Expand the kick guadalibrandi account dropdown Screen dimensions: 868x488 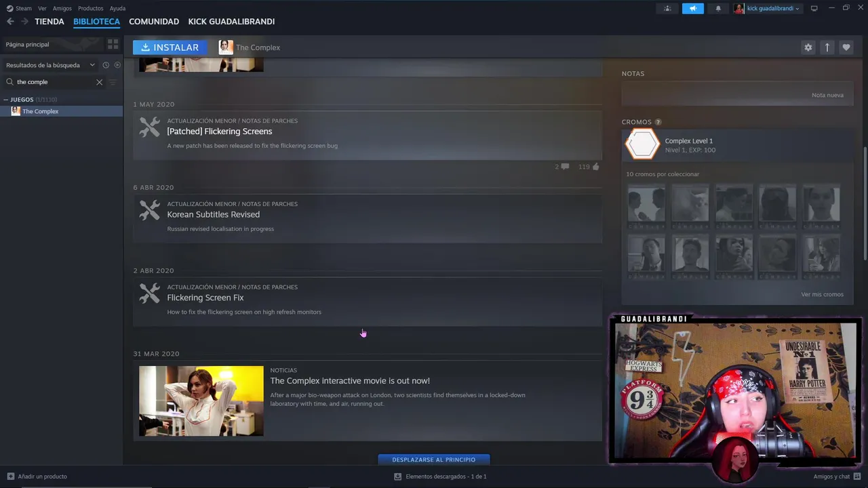point(773,9)
